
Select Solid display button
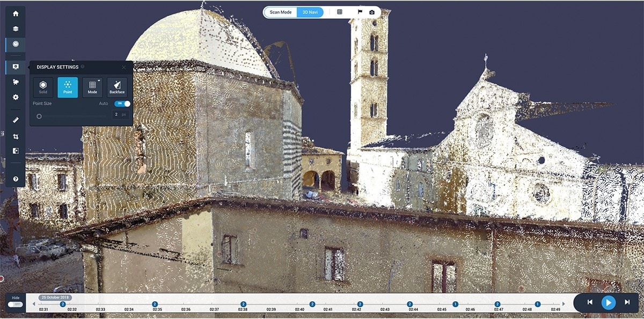[43, 87]
